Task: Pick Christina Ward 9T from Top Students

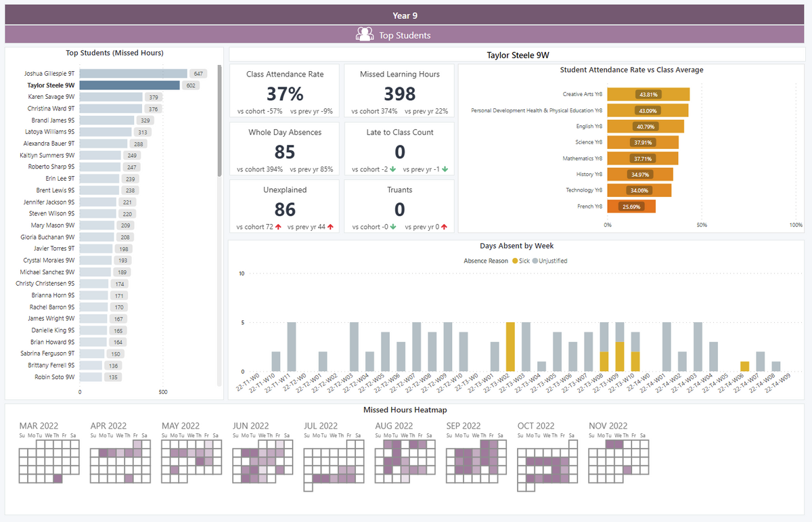Action: pyautogui.click(x=51, y=109)
